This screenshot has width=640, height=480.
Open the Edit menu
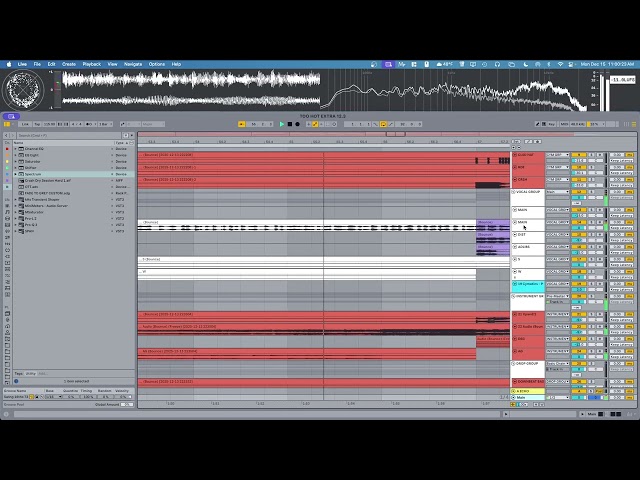51,64
